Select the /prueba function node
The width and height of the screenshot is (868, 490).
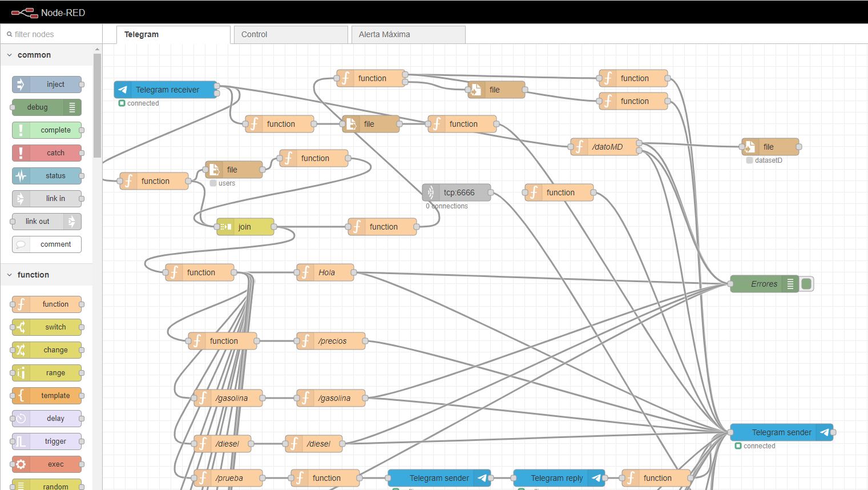point(228,478)
